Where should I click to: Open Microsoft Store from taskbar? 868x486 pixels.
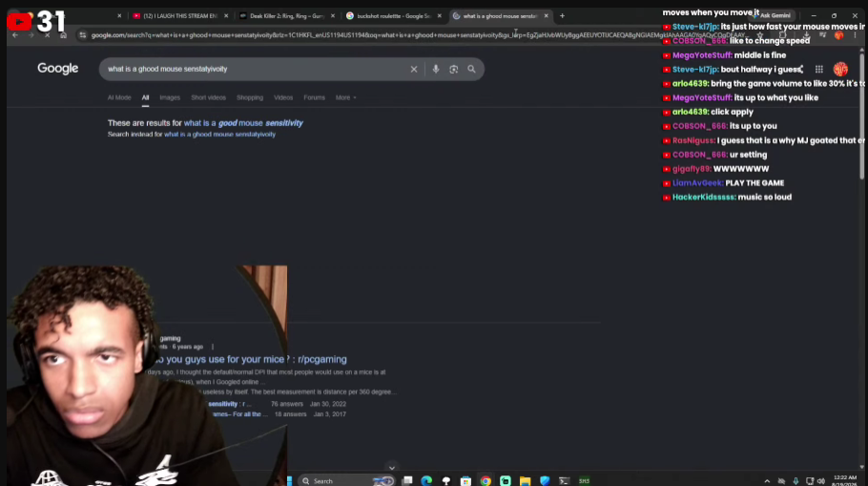click(465, 480)
